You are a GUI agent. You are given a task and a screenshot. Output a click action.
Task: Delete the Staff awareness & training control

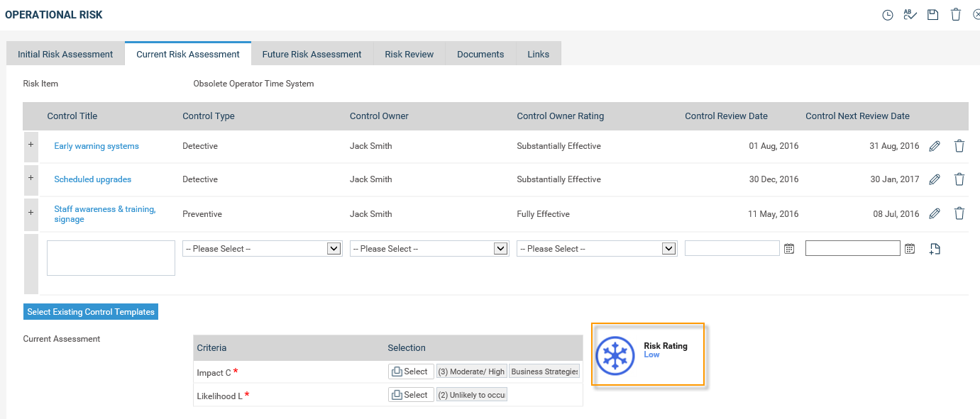tap(959, 213)
